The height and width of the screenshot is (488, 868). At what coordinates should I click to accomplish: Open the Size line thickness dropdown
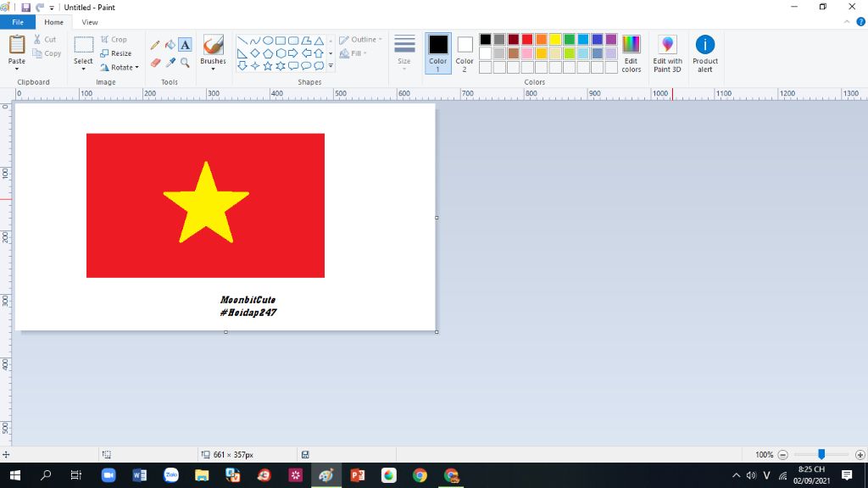pyautogui.click(x=404, y=52)
